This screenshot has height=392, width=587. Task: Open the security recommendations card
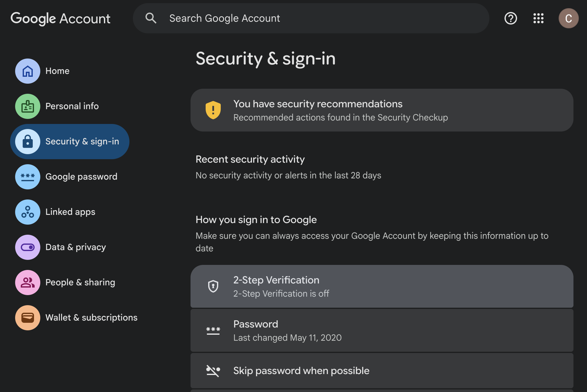tap(382, 110)
